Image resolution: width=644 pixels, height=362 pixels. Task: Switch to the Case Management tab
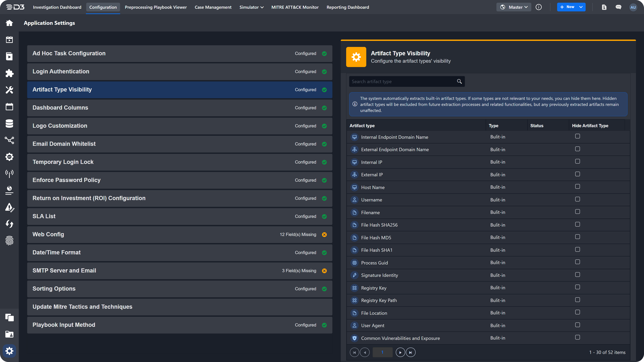[x=213, y=7]
